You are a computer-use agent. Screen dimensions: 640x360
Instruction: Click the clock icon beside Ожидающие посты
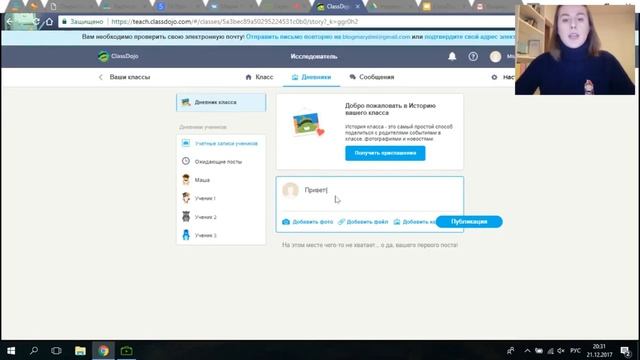pyautogui.click(x=186, y=161)
